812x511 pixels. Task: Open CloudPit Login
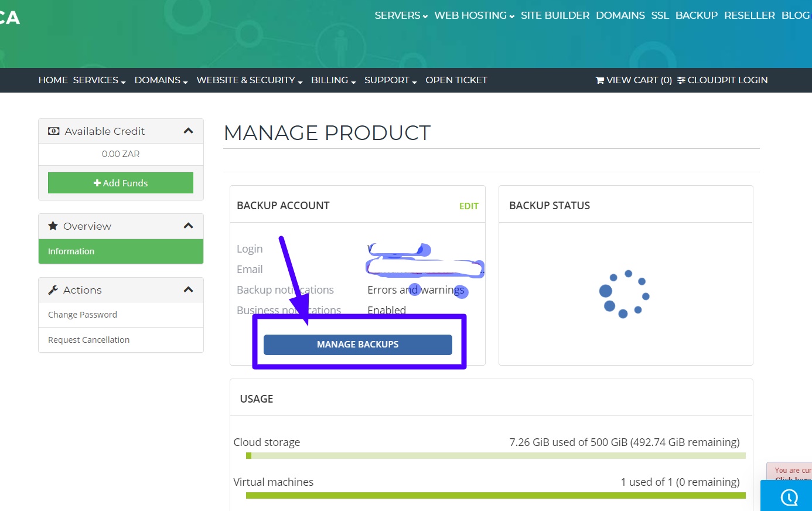pos(722,80)
